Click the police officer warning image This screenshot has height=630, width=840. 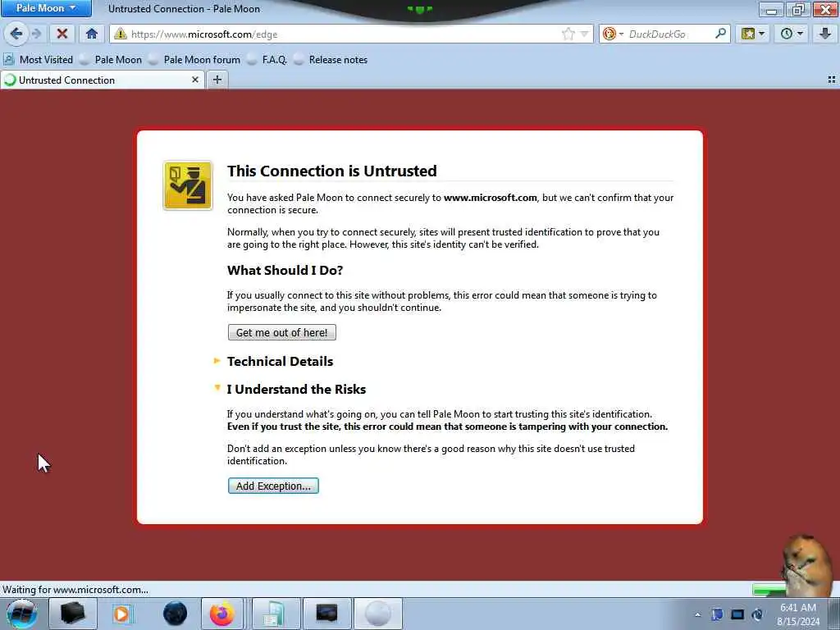tap(188, 185)
